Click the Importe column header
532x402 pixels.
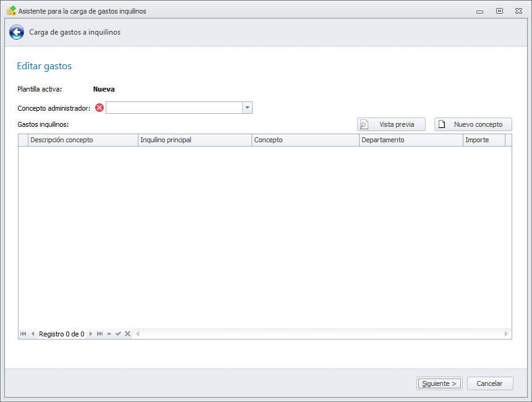[x=484, y=140]
